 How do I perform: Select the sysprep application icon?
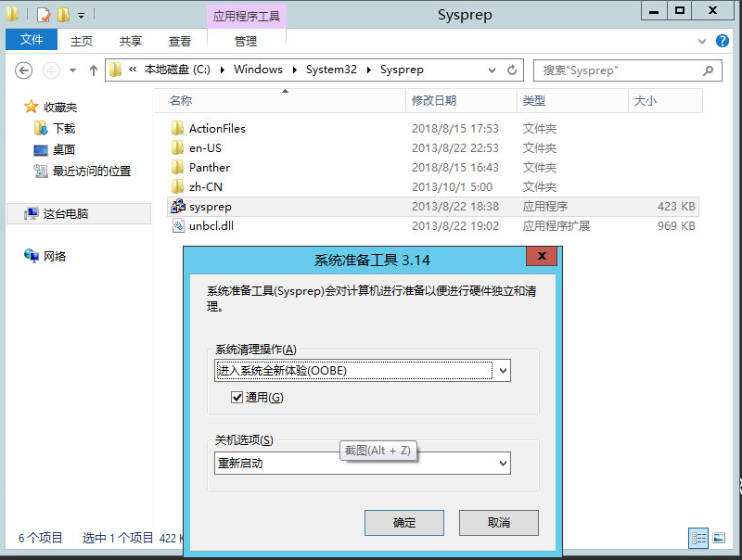tap(178, 207)
